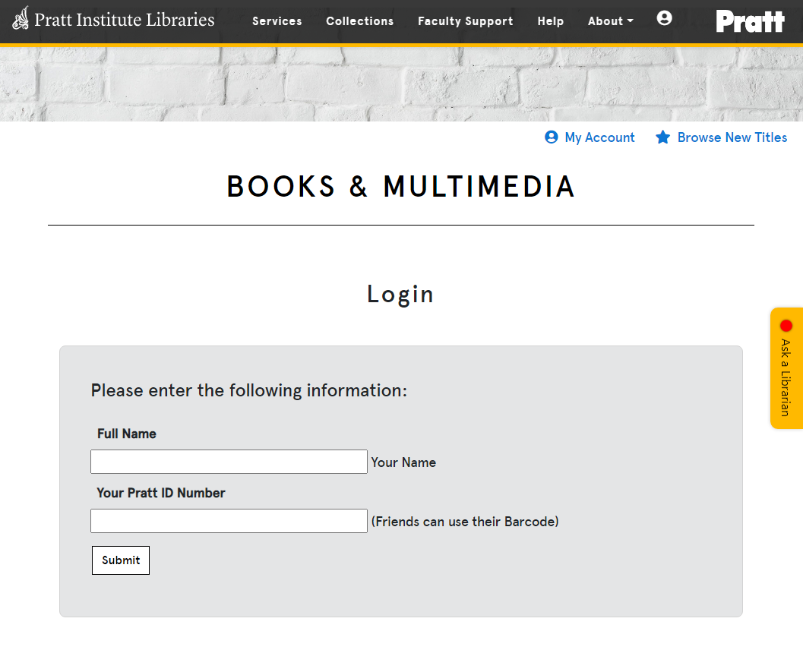
Task: Open the Help menu item
Action: coord(551,21)
